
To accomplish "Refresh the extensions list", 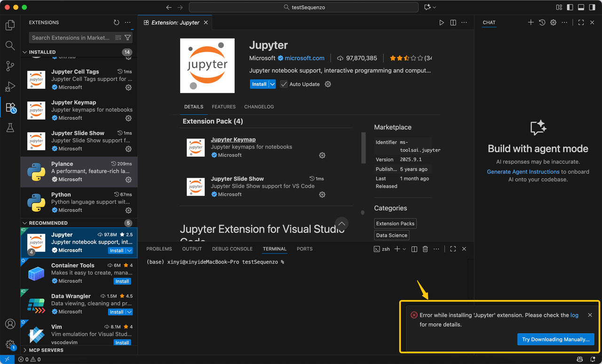I will coord(117,23).
